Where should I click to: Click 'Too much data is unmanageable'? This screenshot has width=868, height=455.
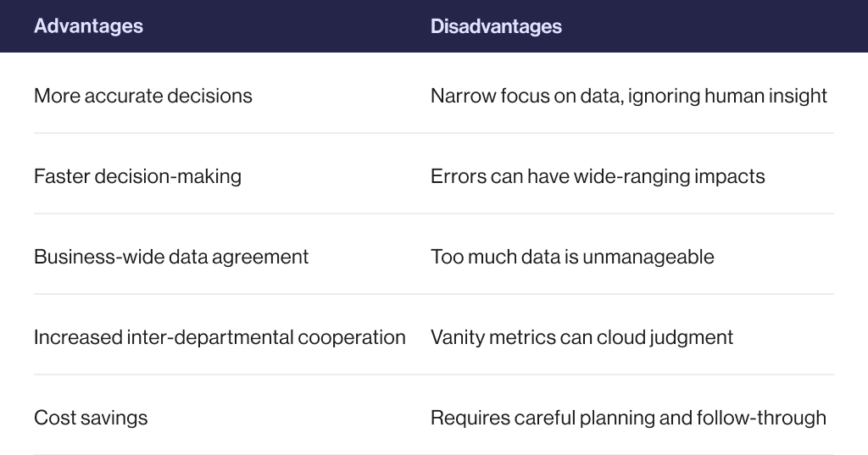[x=572, y=257]
